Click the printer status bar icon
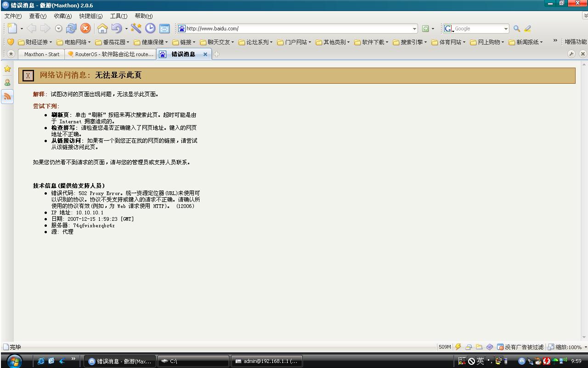Viewport: 588px width, 368px height. (469, 347)
